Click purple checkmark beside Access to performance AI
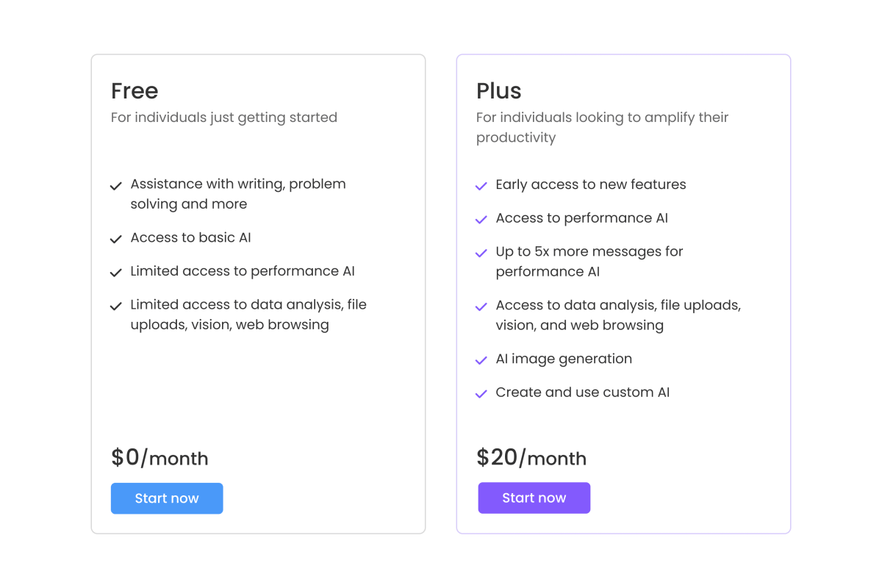The image size is (882, 588). coord(481,219)
